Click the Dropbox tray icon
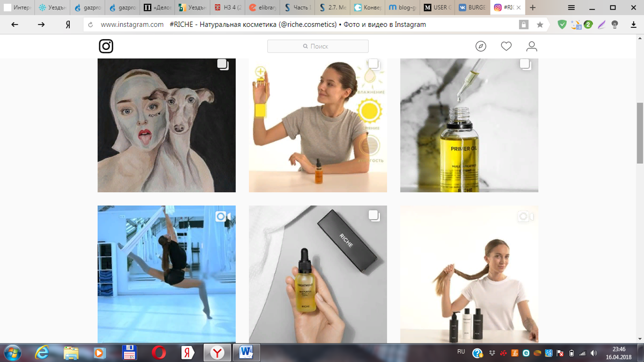The image size is (644, 362). 493,353
